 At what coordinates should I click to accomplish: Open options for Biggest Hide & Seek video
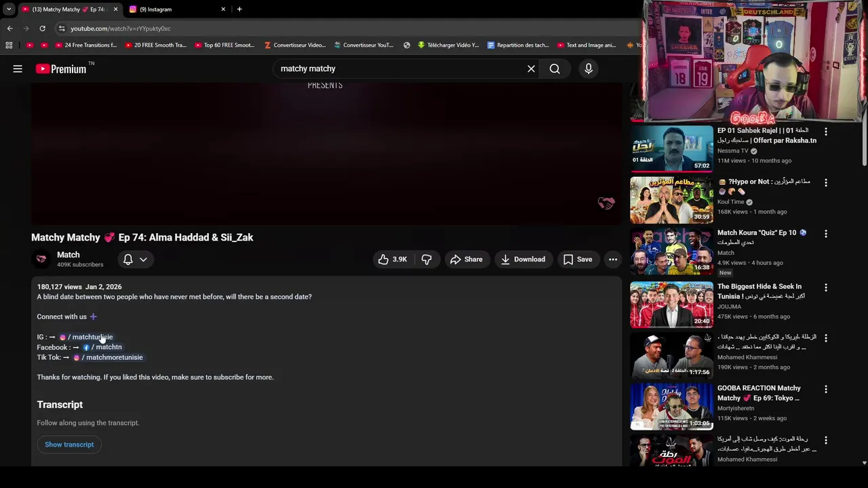826,287
